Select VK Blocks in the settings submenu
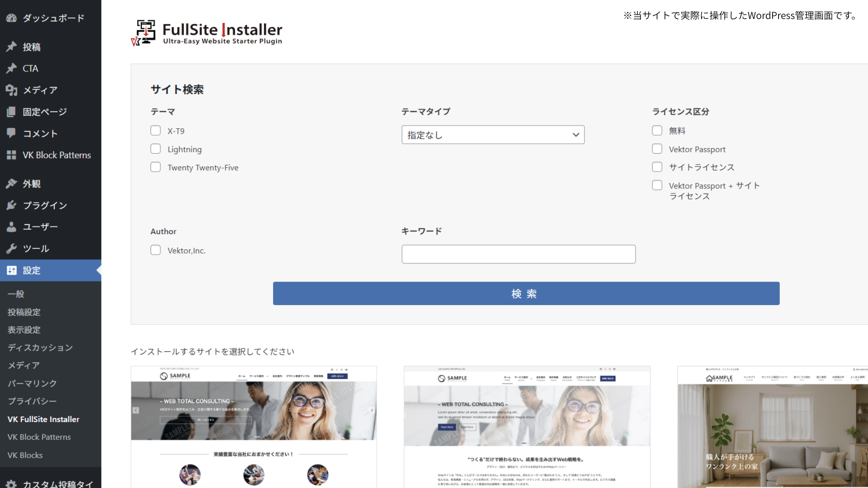The width and height of the screenshot is (868, 488). tap(25, 455)
